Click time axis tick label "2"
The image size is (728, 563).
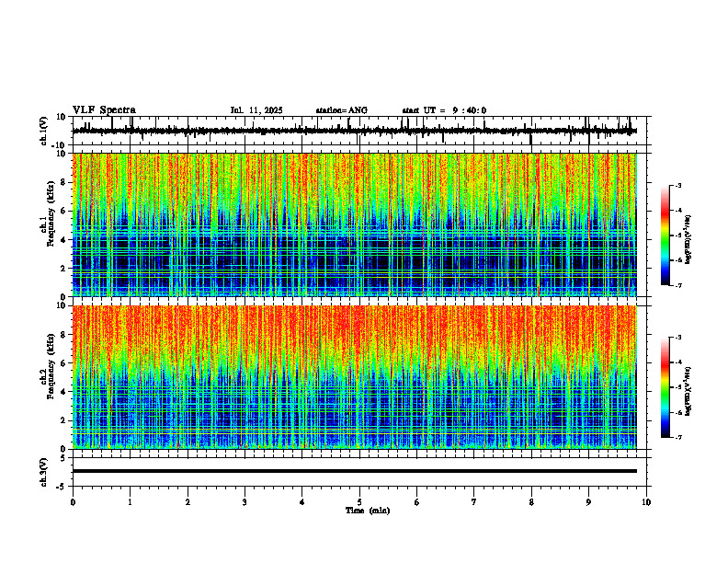click(x=188, y=502)
